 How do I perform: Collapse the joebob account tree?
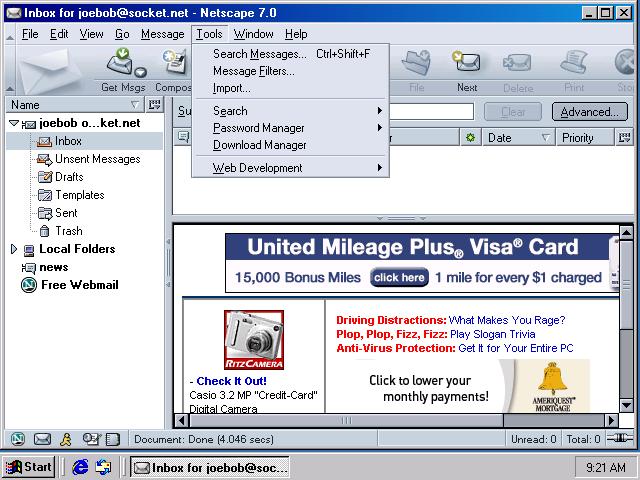pyautogui.click(x=13, y=122)
